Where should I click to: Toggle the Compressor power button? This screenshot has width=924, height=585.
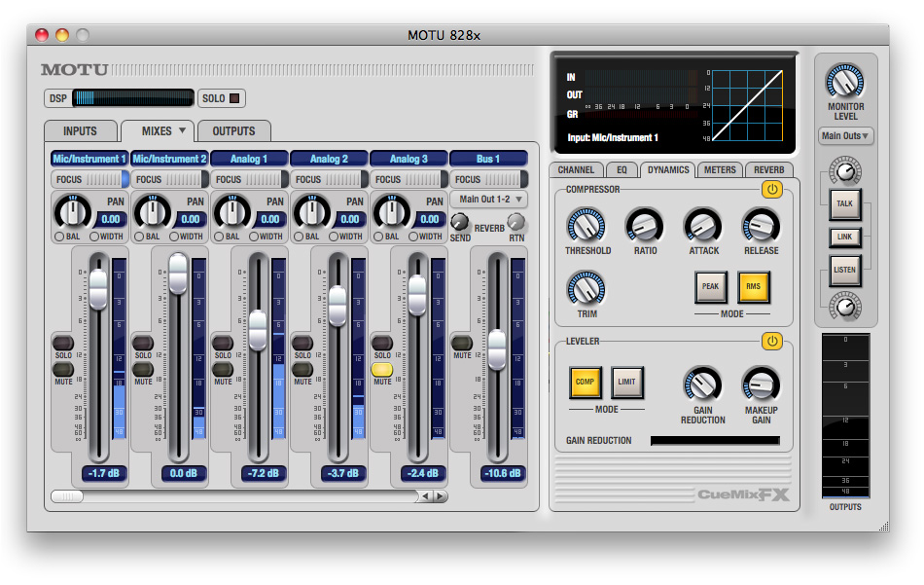[x=771, y=189]
